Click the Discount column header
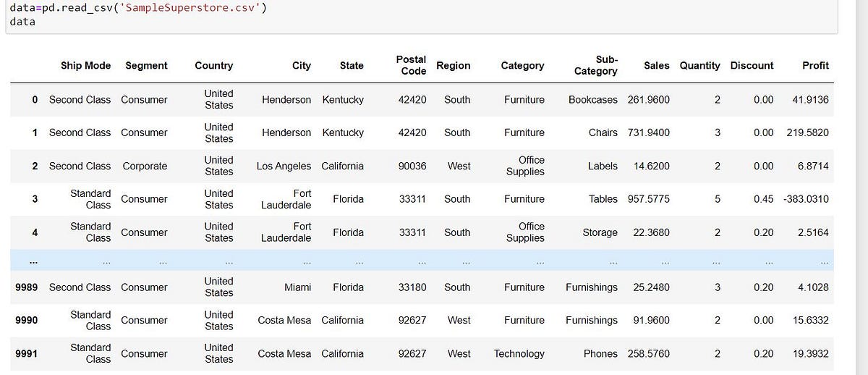This screenshot has width=868, height=375. point(752,65)
